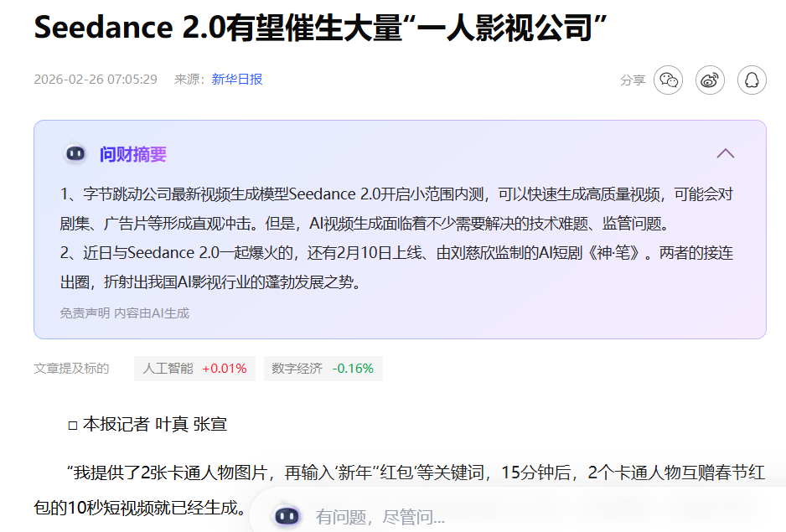Click the second summary point about 《神·笔》
Viewport: 786px width, 532px height.
pos(396,267)
